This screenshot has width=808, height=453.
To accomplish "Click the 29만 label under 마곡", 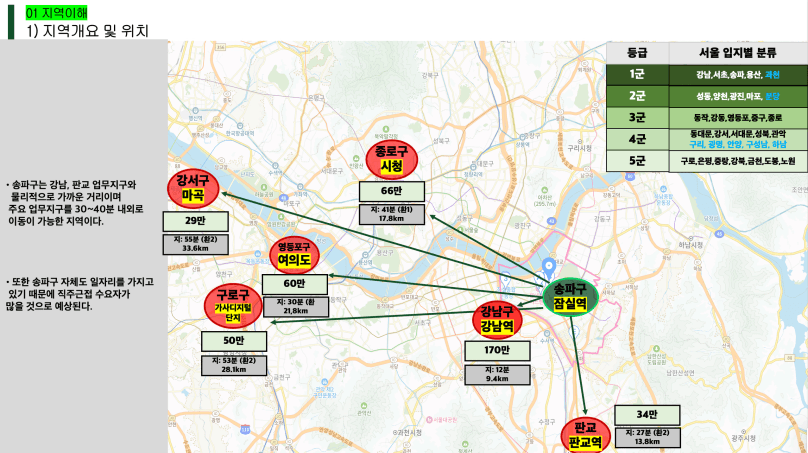I will (x=195, y=222).
